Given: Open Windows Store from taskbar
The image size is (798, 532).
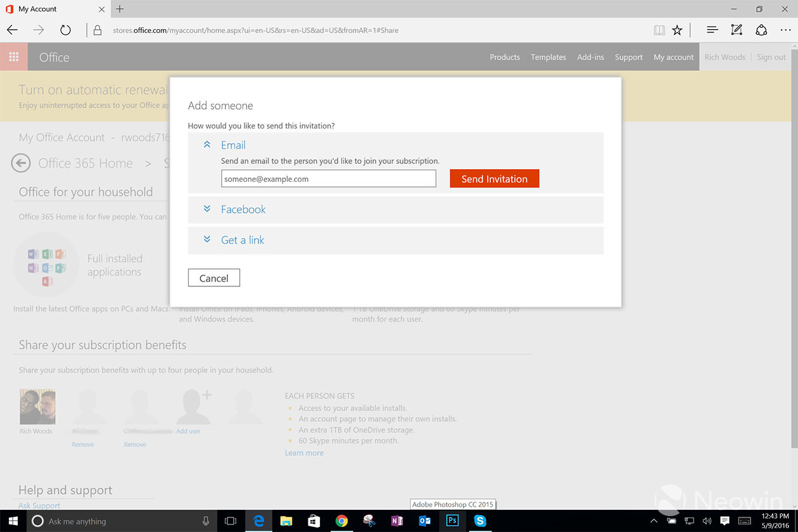Looking at the screenshot, I should point(313,521).
